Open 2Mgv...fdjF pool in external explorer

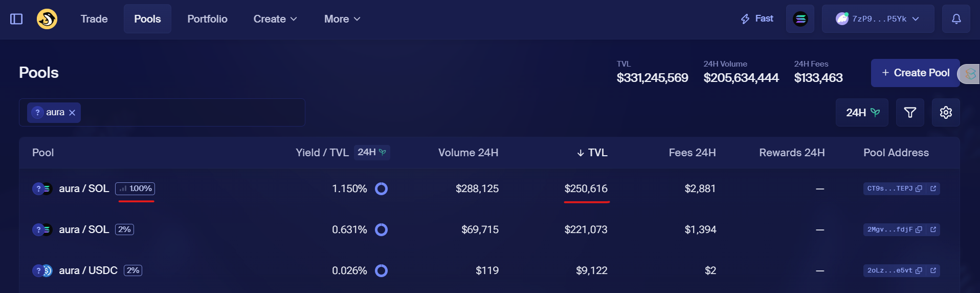tap(933, 229)
